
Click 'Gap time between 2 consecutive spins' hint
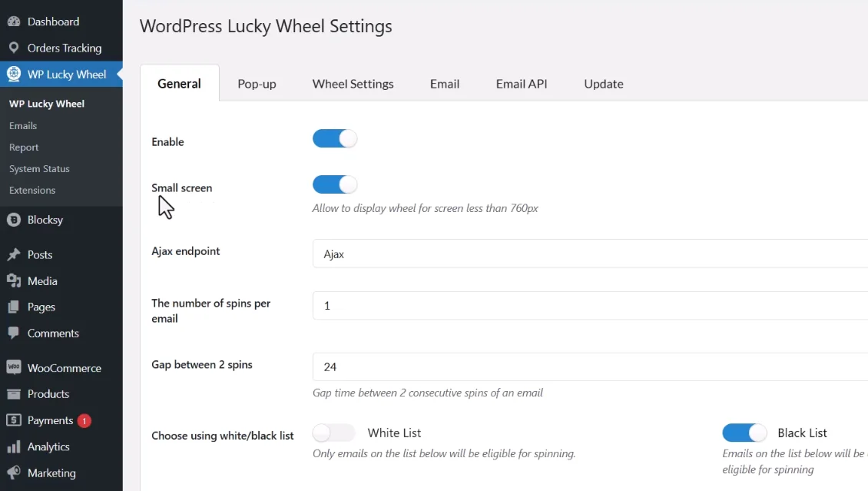(427, 393)
